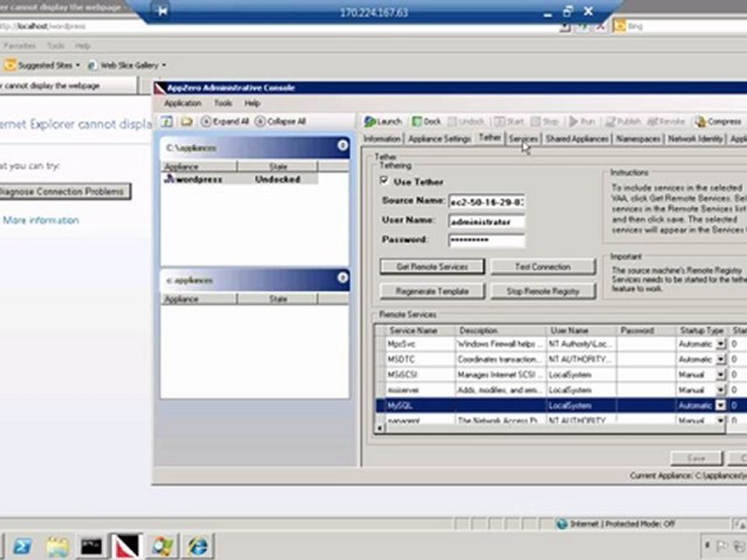Screen dimensions: 747x560
Task: Click the Stop Remote Registry button
Action: tap(542, 291)
